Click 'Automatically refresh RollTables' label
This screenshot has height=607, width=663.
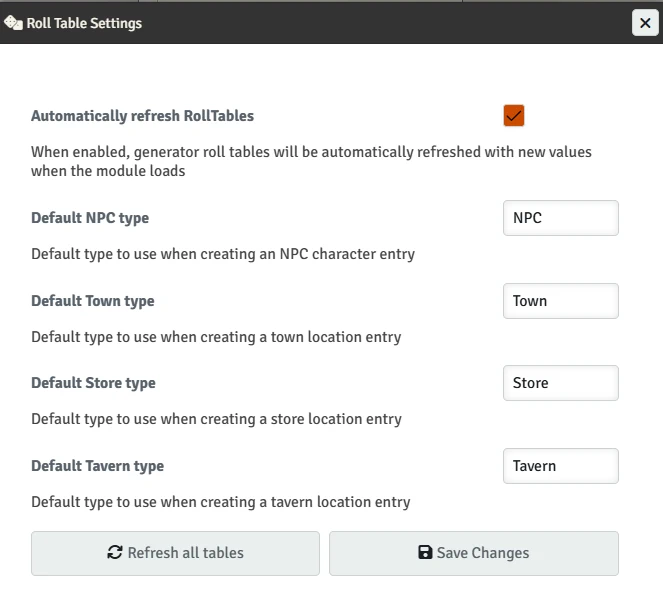click(x=142, y=116)
